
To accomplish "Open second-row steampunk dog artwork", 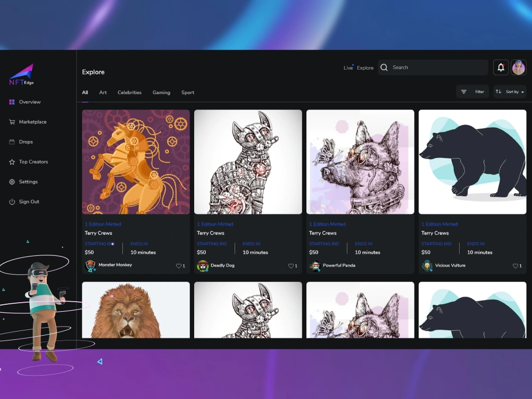I will tap(360, 310).
